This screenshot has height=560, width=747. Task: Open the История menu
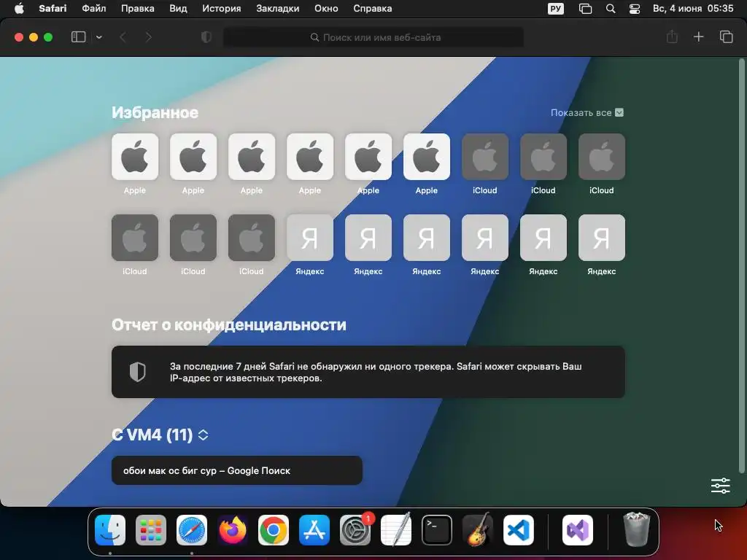pyautogui.click(x=222, y=9)
